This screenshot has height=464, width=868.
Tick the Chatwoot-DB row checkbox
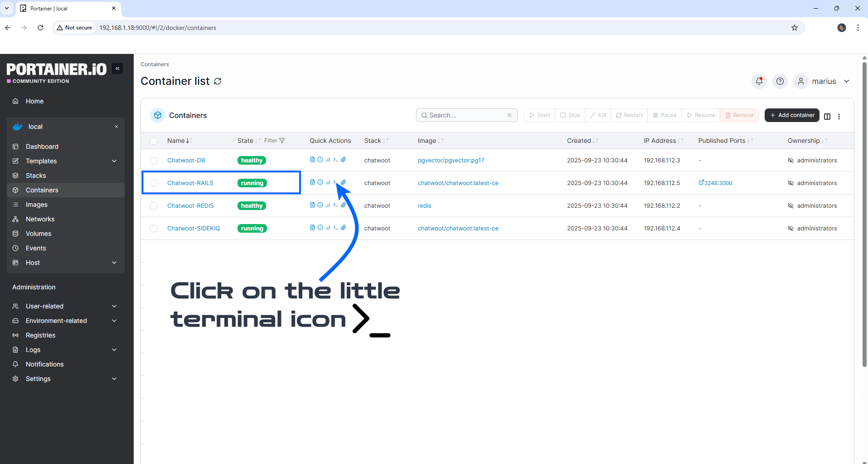pyautogui.click(x=154, y=161)
